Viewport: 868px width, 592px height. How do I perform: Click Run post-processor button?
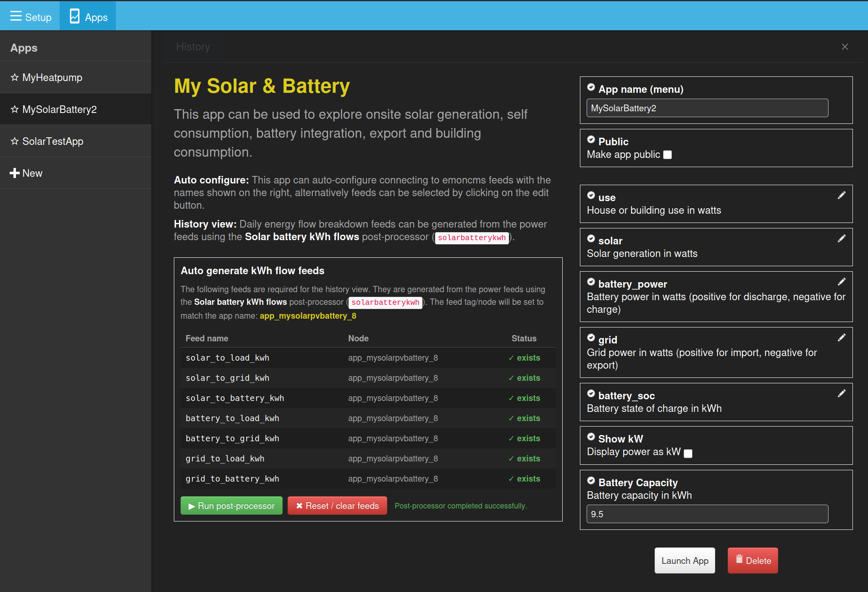click(231, 506)
